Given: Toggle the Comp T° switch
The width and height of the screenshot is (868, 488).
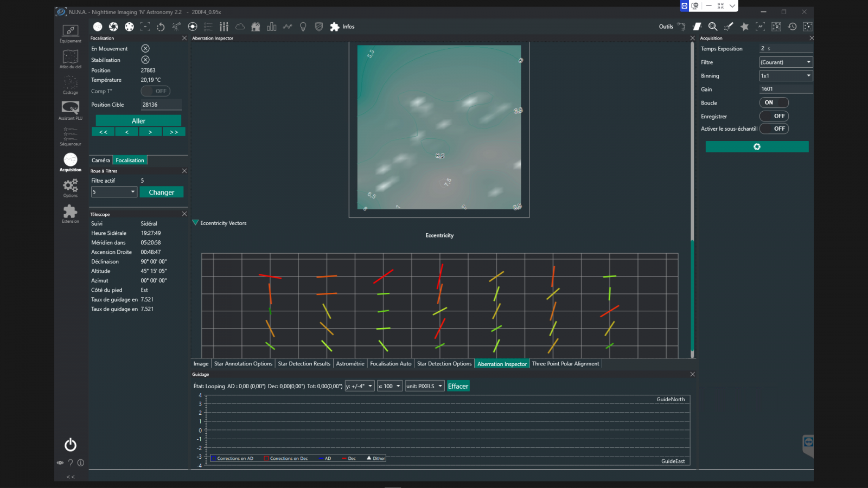Looking at the screenshot, I should [156, 91].
